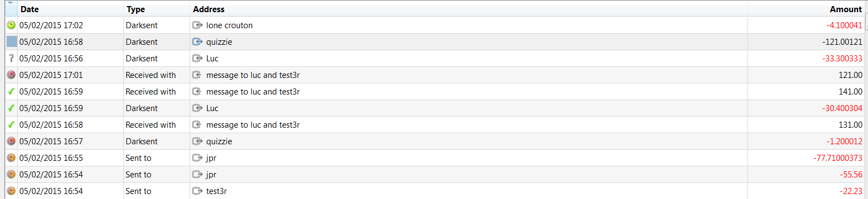
Task: Click the sort indicator arrow in the header corner
Action: coord(11,3)
